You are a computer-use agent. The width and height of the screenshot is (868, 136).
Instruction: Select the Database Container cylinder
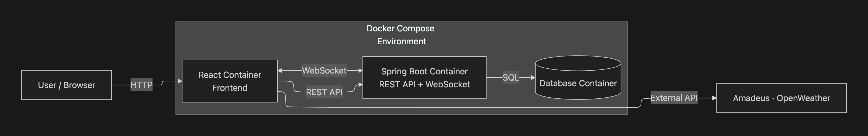578,83
